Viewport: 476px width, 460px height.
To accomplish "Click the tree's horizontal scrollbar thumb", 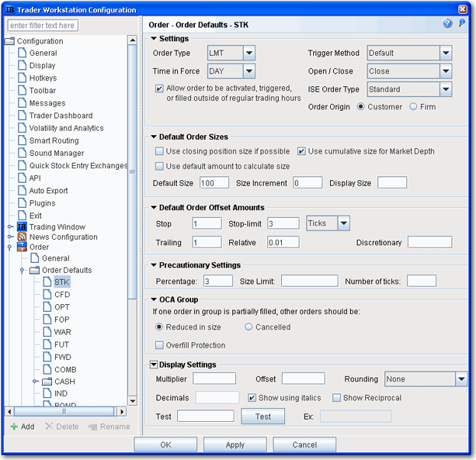I will coord(64,411).
